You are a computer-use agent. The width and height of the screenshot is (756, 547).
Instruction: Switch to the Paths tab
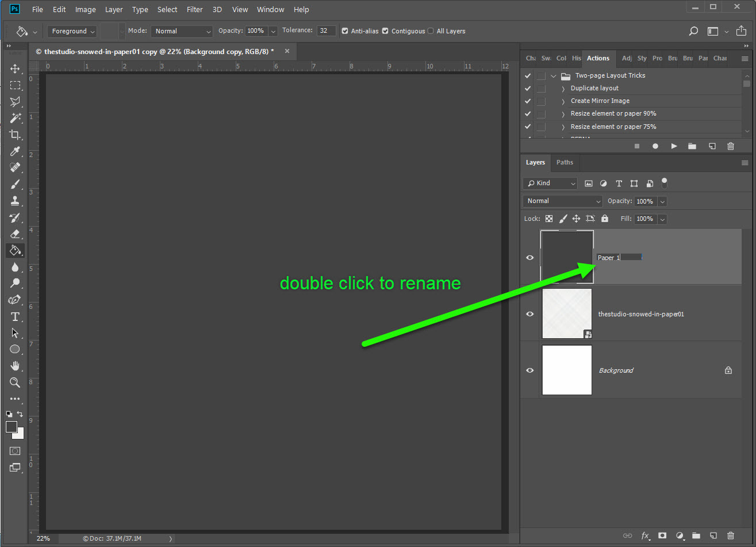click(565, 162)
